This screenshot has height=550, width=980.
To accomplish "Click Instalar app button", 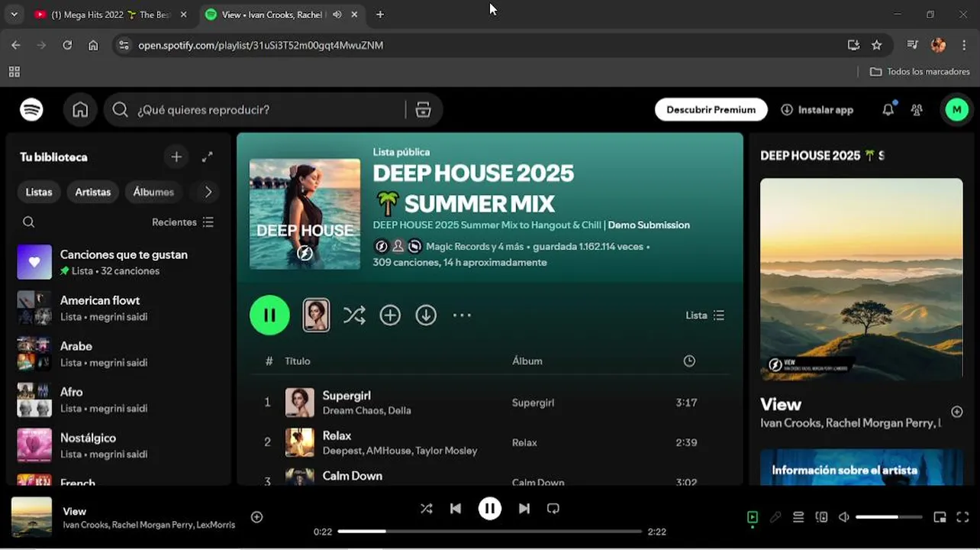I will click(x=817, y=110).
